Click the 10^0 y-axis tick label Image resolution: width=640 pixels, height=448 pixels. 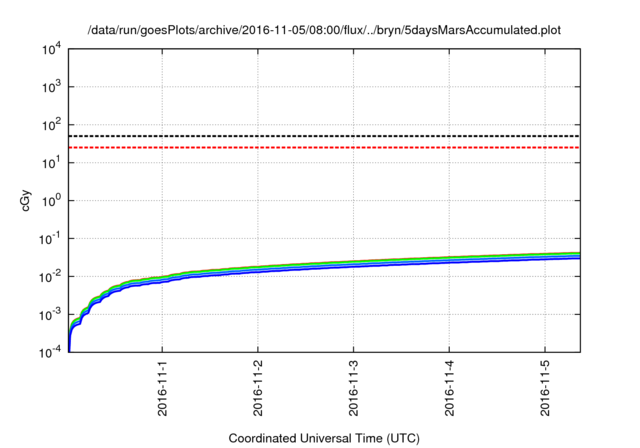click(x=52, y=201)
